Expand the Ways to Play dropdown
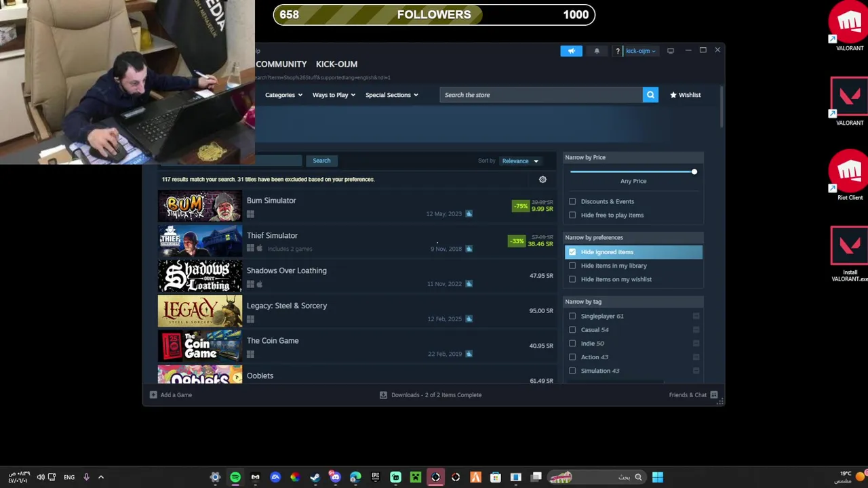The width and height of the screenshot is (868, 488). coord(334,95)
